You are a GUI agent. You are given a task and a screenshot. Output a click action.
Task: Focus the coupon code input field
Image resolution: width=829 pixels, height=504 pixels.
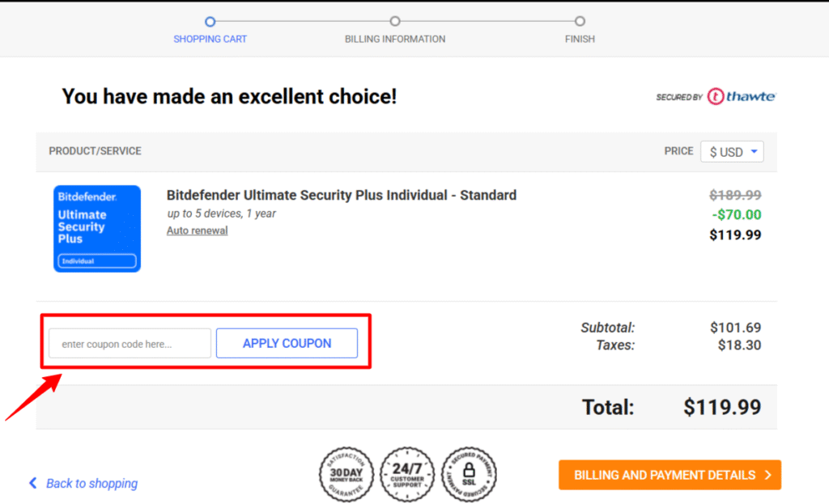(130, 343)
